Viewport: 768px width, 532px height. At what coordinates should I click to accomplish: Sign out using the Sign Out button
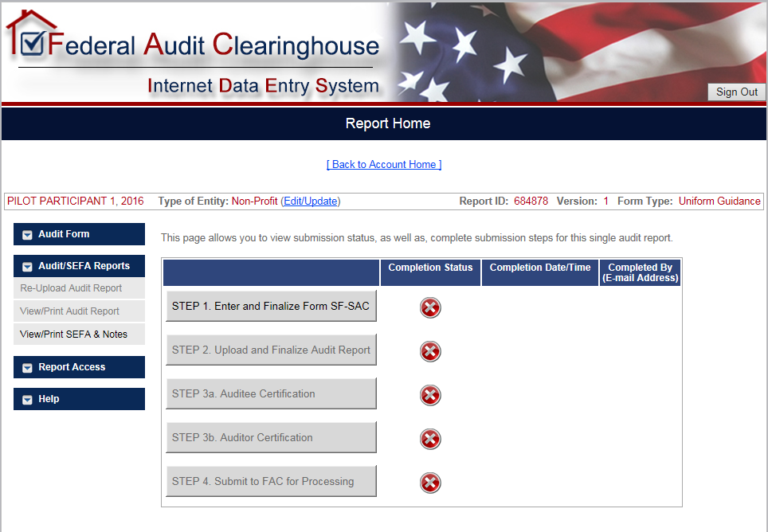click(x=737, y=92)
